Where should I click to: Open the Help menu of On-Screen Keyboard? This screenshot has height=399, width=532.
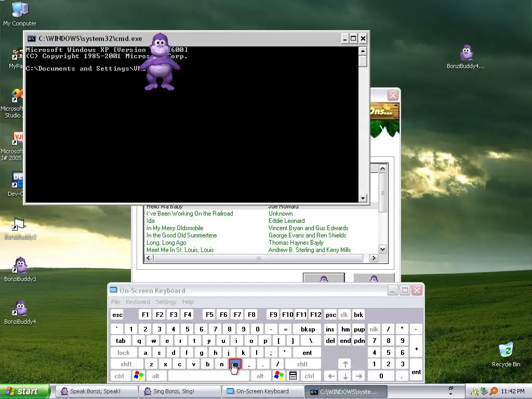[188, 302]
